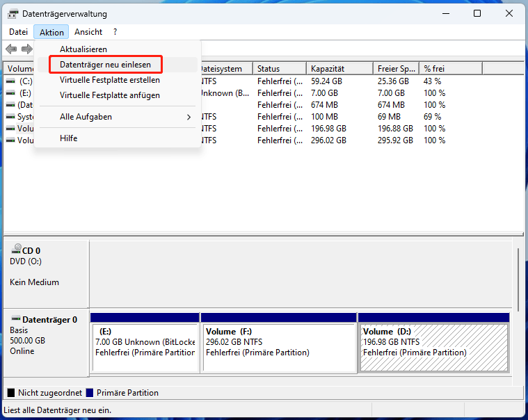The width and height of the screenshot is (528, 420).
Task: Click the Datenträgerverwaltung title bar app icon
Action: [13, 14]
